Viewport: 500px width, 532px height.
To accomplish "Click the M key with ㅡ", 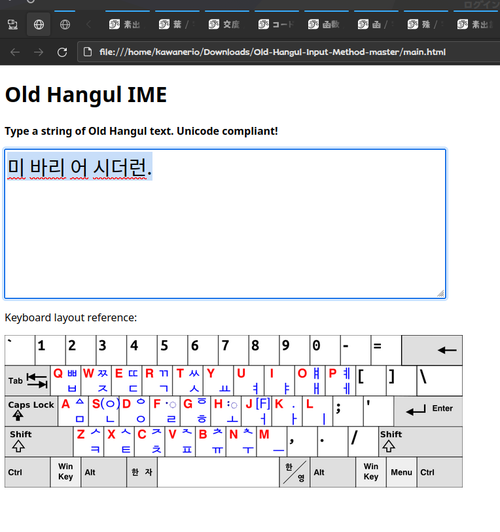I will (x=272, y=441).
